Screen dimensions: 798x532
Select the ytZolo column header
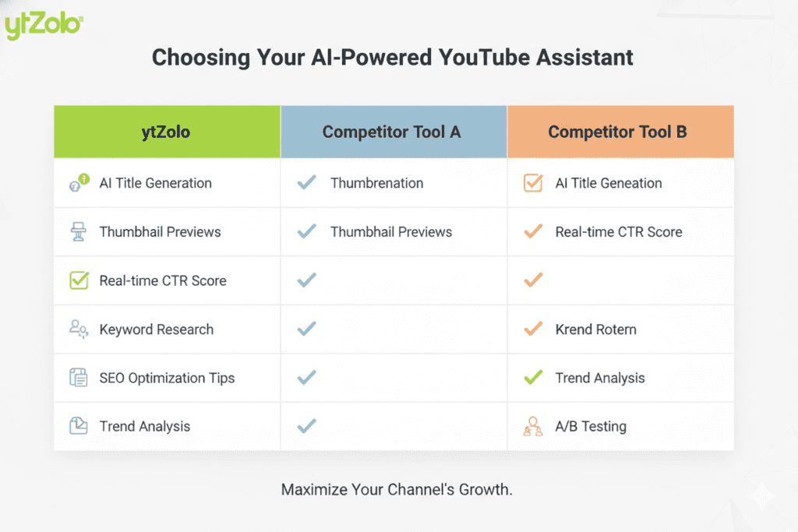pos(167,132)
